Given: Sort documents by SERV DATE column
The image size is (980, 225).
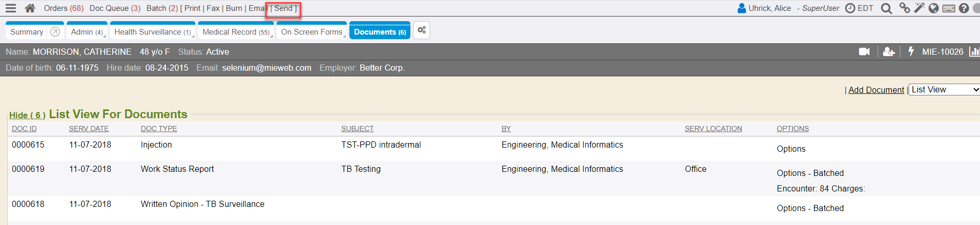Looking at the screenshot, I should coord(89,128).
